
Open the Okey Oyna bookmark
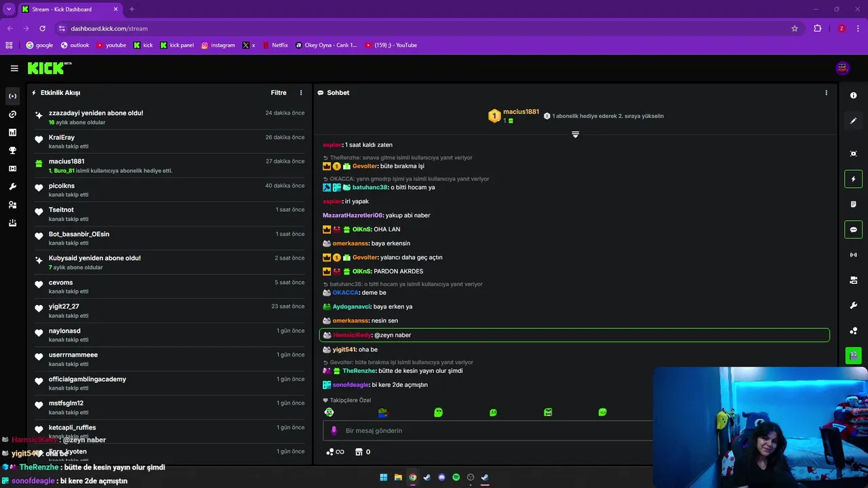[326, 45]
